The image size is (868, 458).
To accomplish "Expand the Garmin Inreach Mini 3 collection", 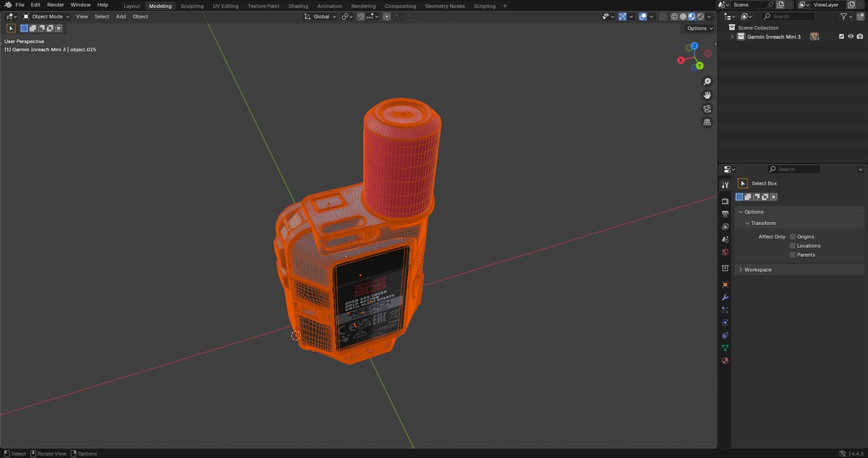I will pos(732,37).
